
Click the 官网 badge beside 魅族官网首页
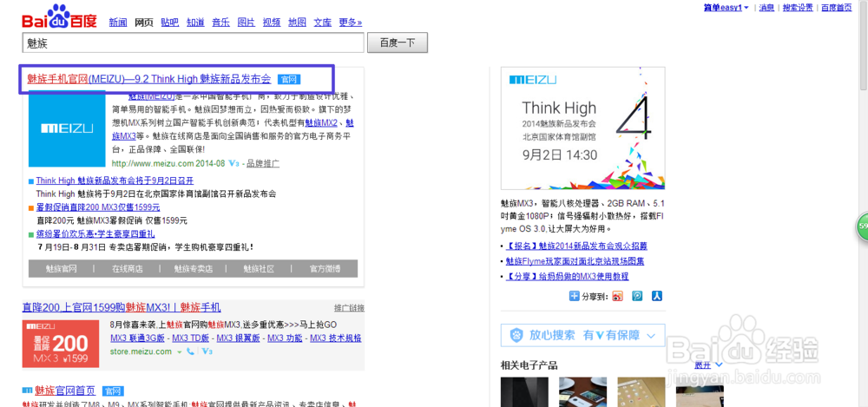pyautogui.click(x=113, y=391)
